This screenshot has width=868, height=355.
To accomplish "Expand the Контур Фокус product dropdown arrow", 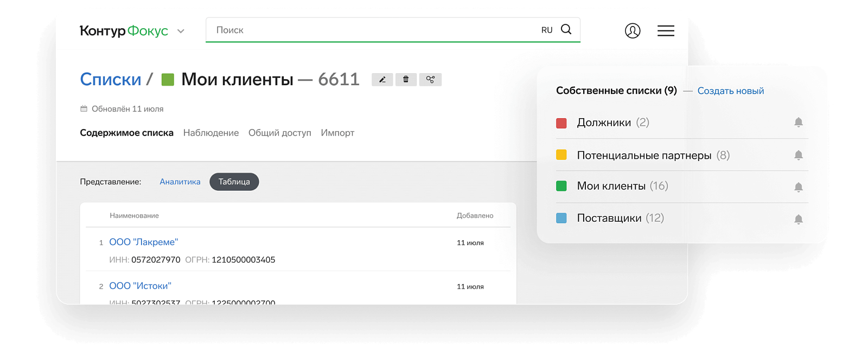I will (x=181, y=31).
